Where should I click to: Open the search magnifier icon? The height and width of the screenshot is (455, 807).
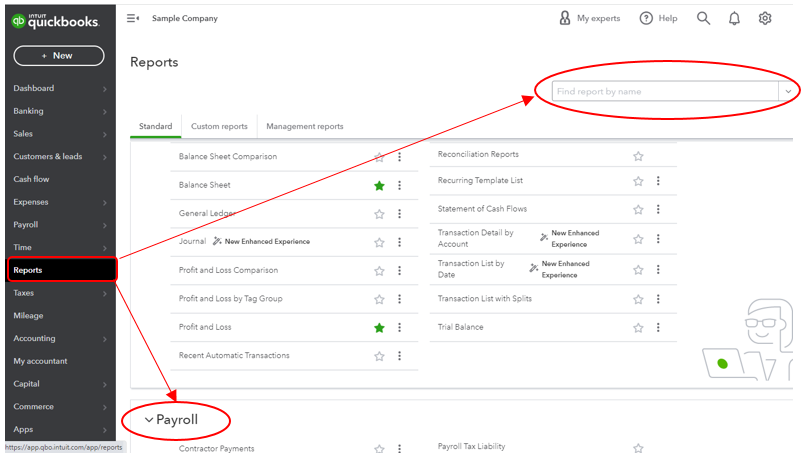pyautogui.click(x=704, y=18)
